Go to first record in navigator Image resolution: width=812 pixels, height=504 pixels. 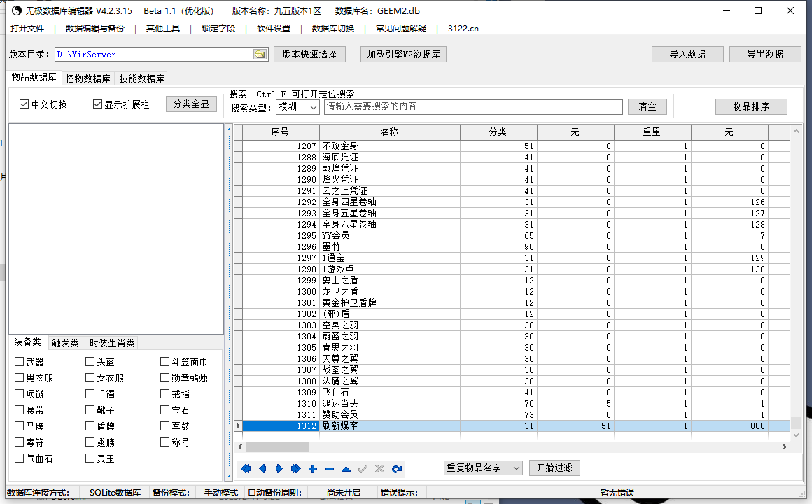click(x=246, y=469)
